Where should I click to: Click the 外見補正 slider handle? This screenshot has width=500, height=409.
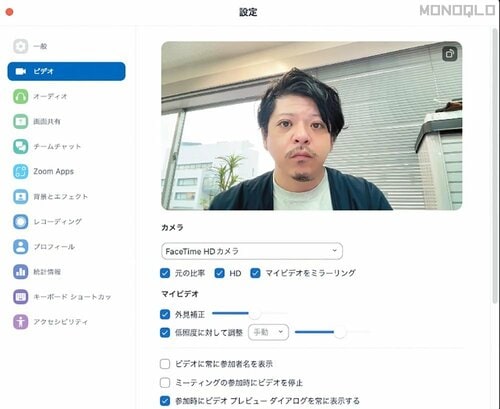pos(255,313)
